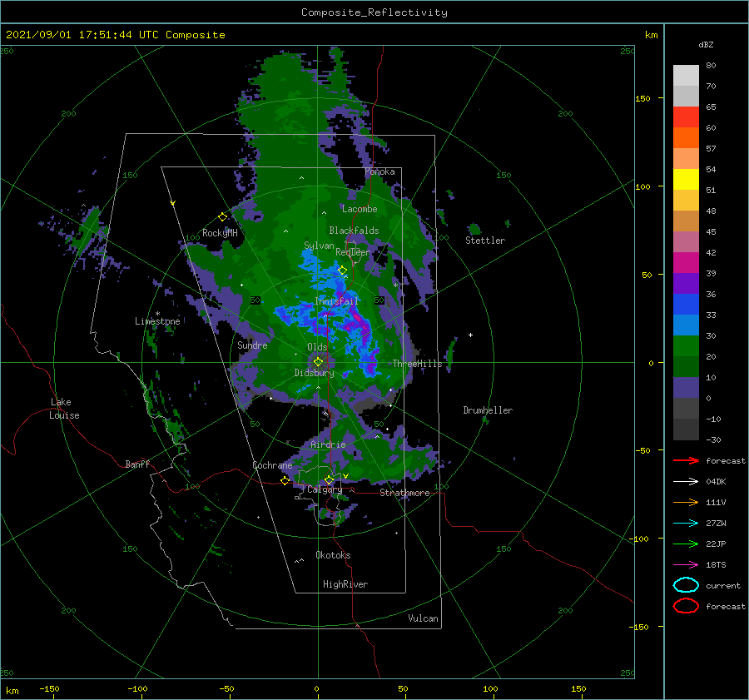
Task: Click the Innisfail city label
Action: (x=336, y=301)
